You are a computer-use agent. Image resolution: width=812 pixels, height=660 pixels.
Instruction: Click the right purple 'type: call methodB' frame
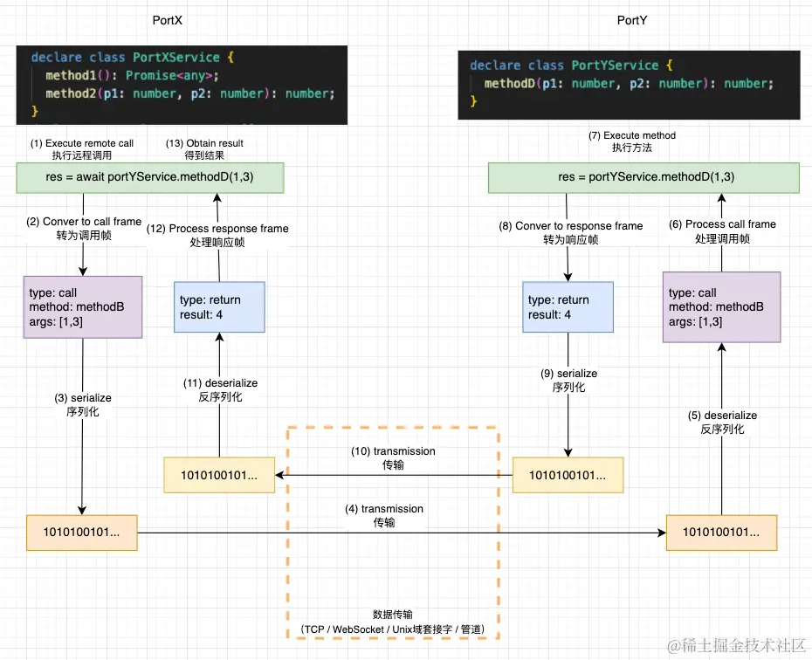coord(721,307)
